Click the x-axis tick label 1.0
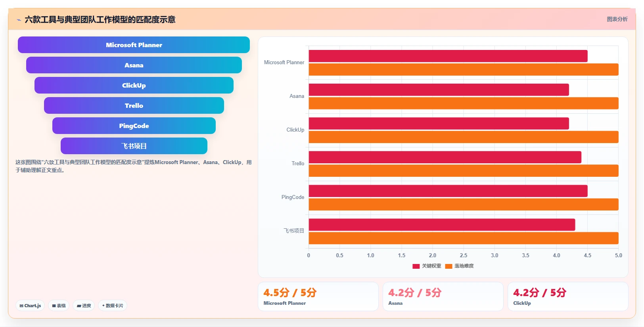The image size is (644, 327). pos(370,256)
